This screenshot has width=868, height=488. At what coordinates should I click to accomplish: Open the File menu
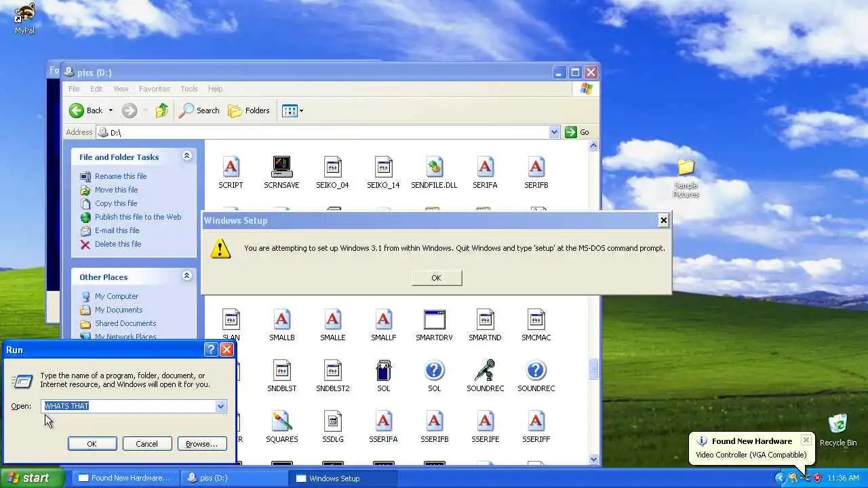[74, 89]
